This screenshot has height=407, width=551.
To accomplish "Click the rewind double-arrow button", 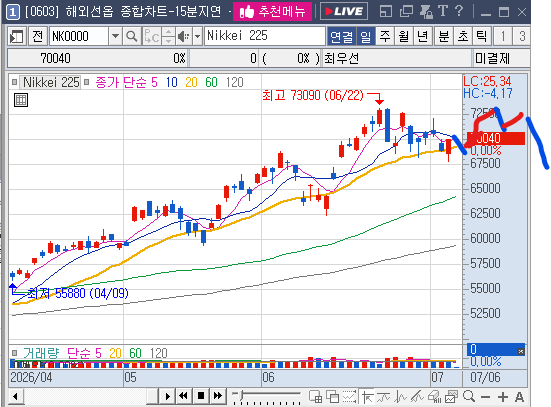I will (183, 396).
